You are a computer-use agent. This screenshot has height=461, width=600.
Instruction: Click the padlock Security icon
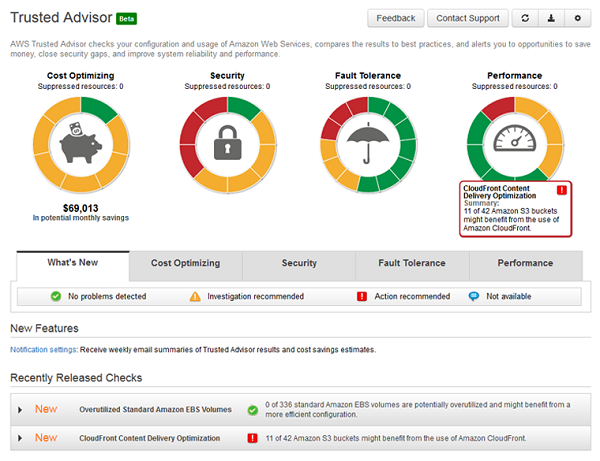[x=227, y=143]
